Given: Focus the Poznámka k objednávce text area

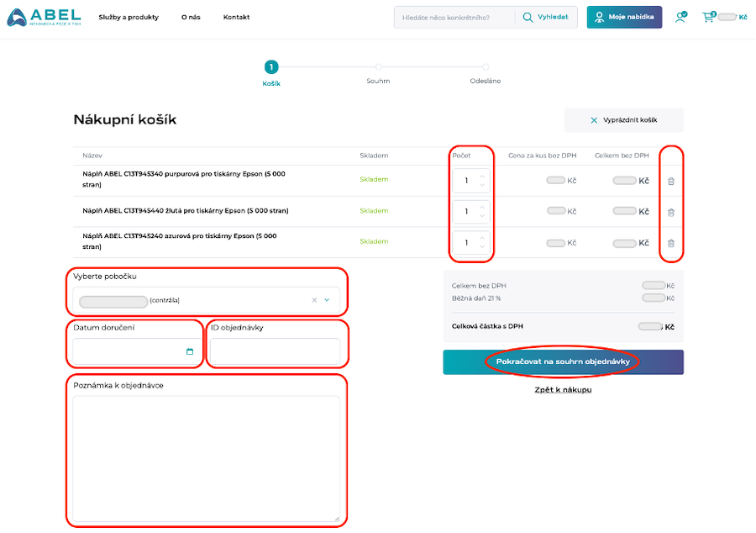Looking at the screenshot, I should pyautogui.click(x=207, y=459).
